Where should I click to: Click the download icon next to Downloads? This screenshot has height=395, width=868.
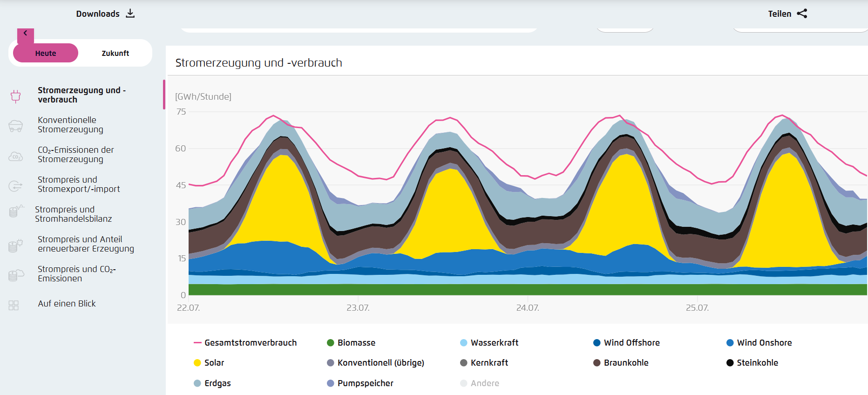tap(130, 14)
